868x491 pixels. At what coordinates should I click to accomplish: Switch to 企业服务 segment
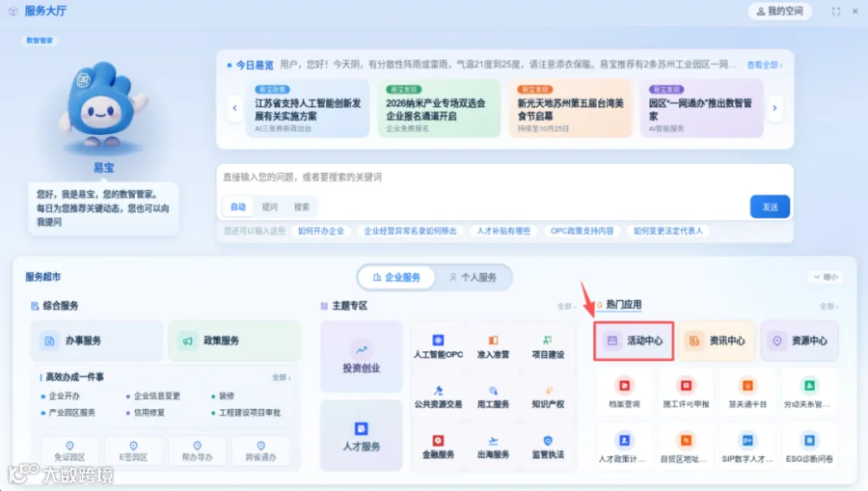click(396, 277)
